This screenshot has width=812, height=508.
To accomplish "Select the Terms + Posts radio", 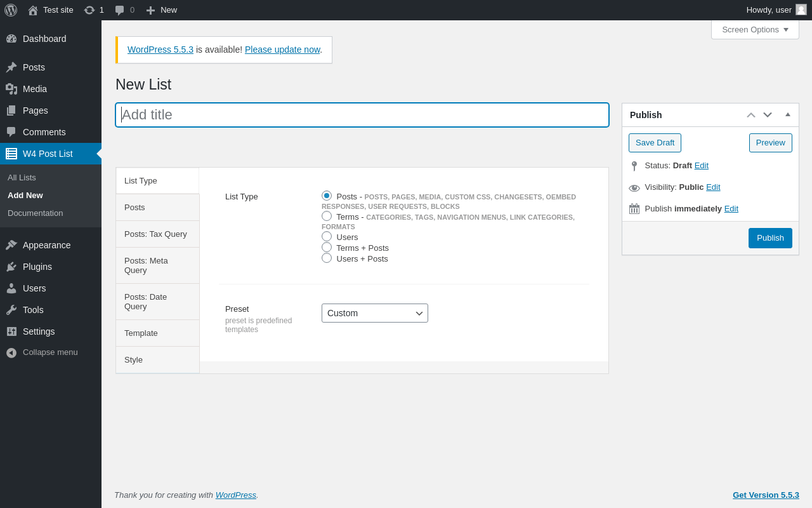I will pos(327,247).
